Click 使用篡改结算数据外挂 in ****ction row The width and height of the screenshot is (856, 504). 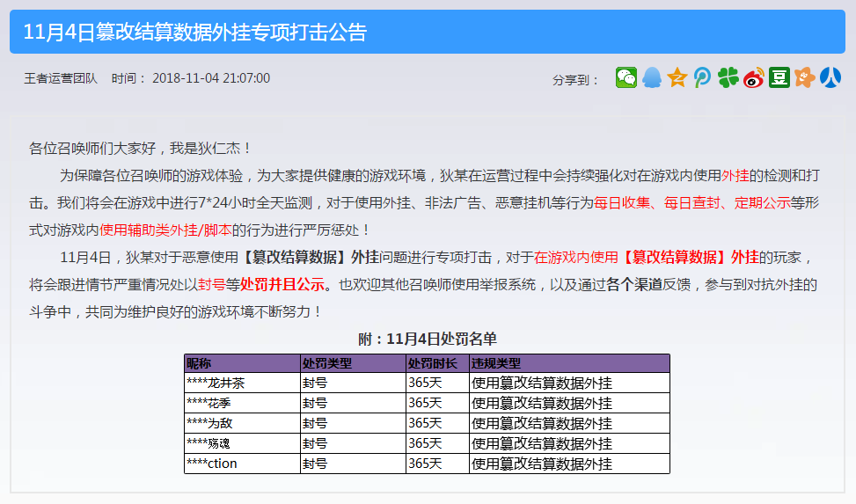pos(542,464)
